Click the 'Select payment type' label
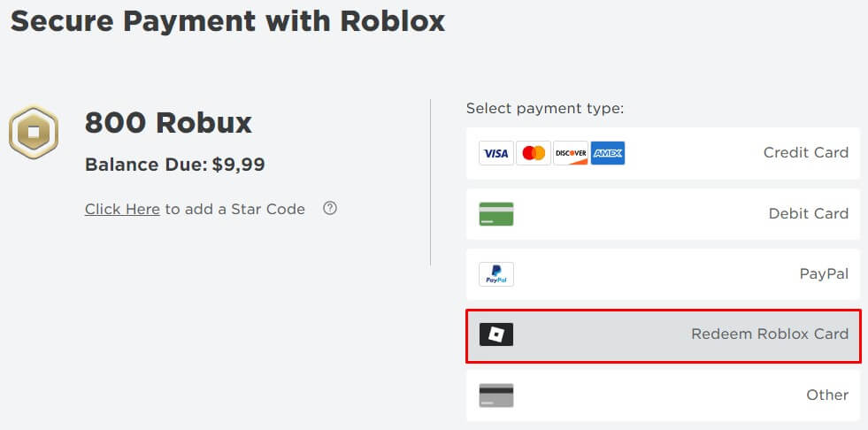The height and width of the screenshot is (430, 868). tap(545, 109)
